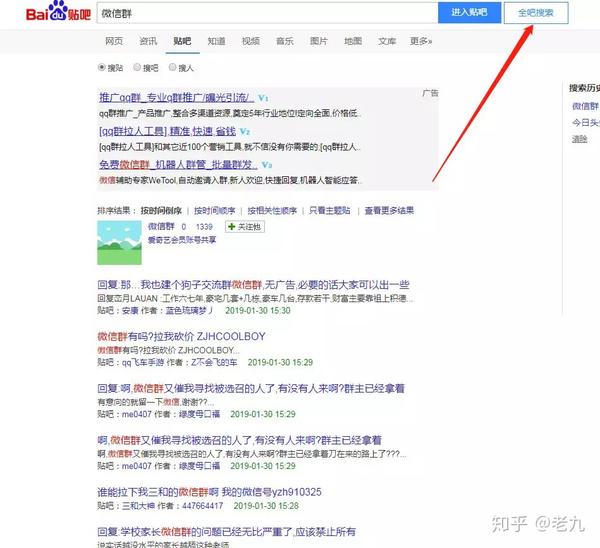Switch to the 知道 tab
Viewport: 600px width, 548px height.
click(x=216, y=41)
